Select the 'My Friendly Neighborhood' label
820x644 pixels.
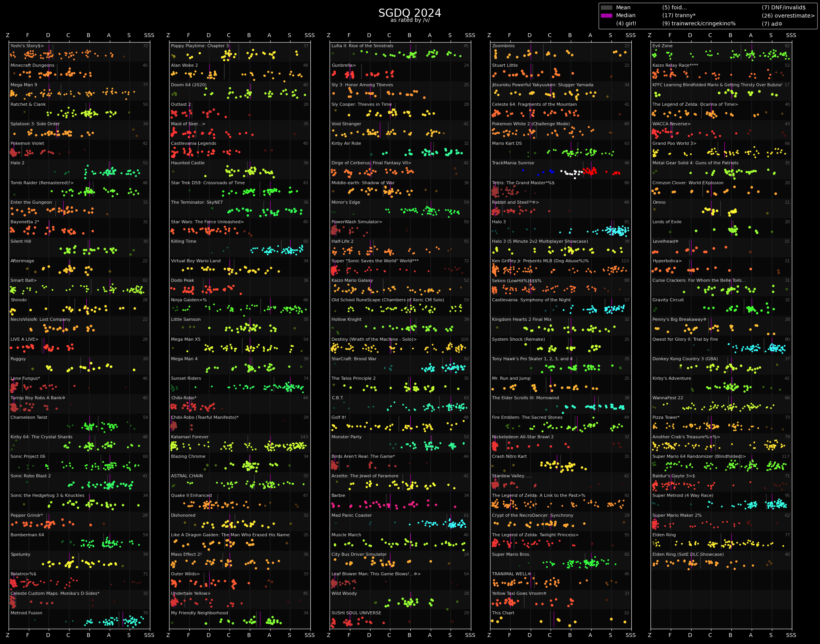[x=200, y=613]
